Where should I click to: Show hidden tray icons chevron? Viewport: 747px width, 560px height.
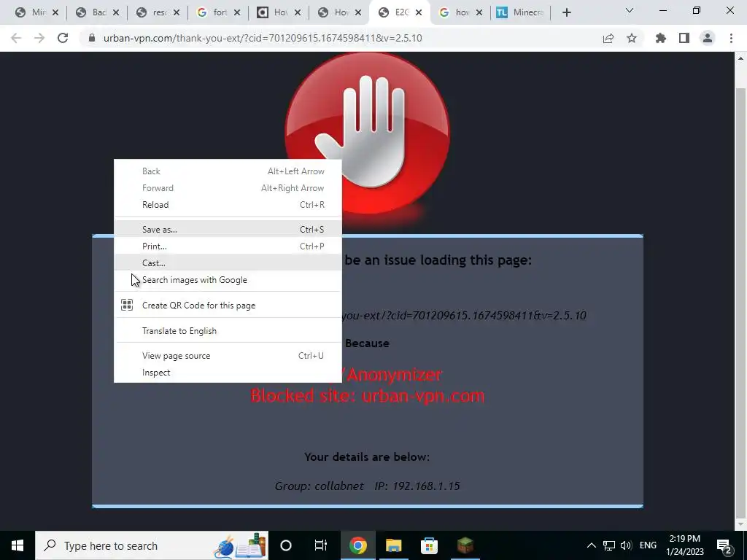591,545
